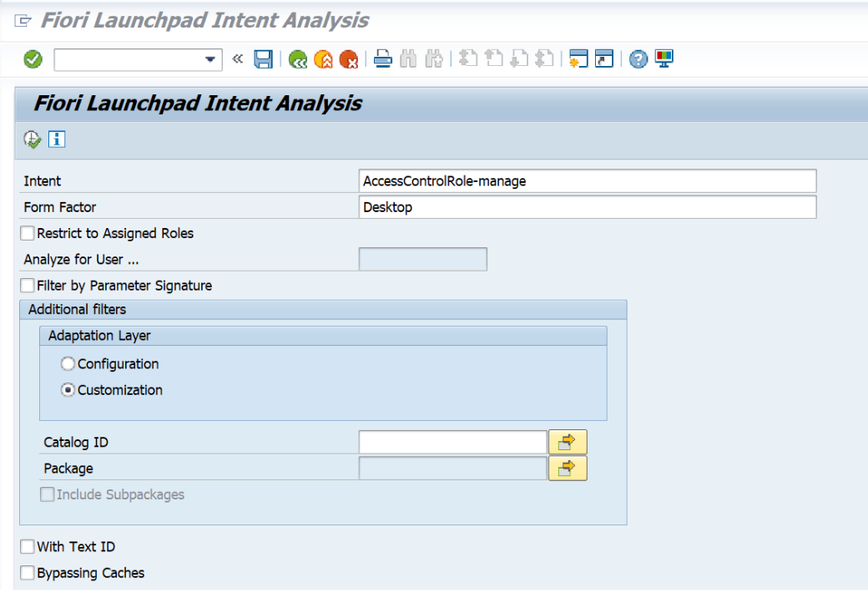868x593 pixels.
Task: Enable With Text ID checkbox
Action: (27, 547)
